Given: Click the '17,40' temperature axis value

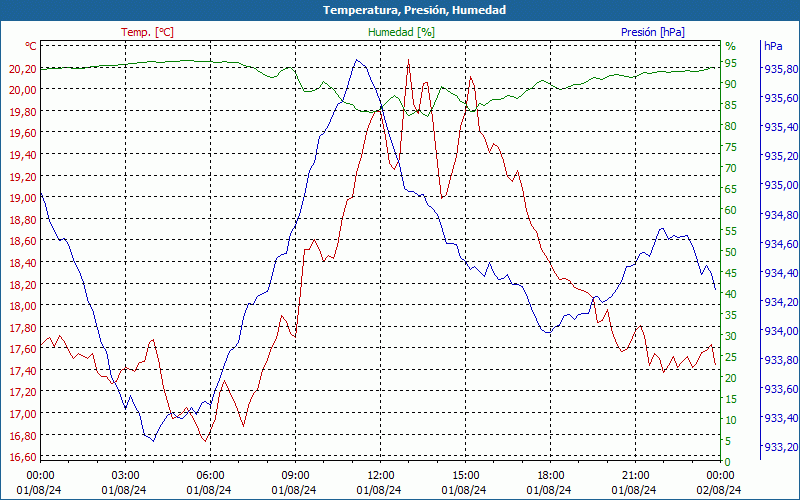Looking at the screenshot, I should tap(23, 370).
